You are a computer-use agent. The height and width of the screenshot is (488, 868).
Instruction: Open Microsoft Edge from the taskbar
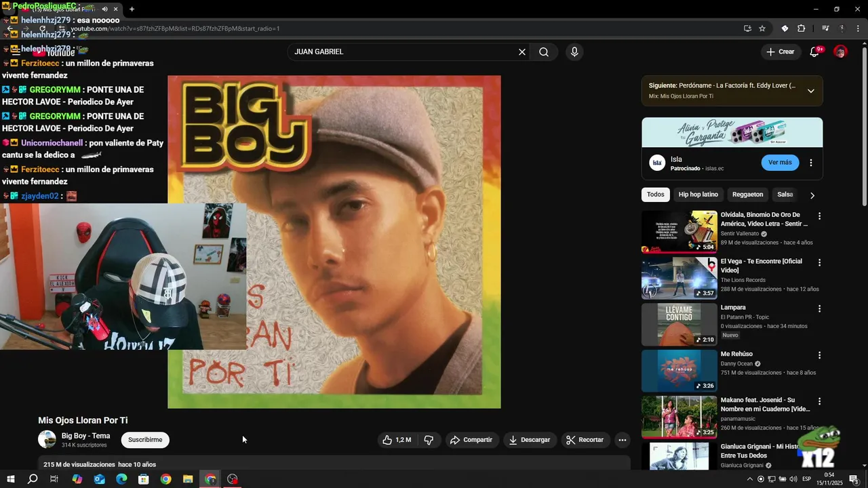(121, 479)
